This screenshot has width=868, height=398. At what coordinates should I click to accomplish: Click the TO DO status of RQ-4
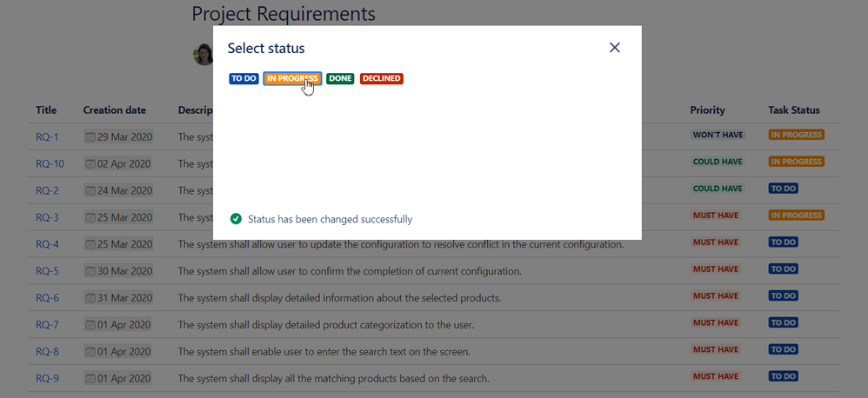point(784,242)
